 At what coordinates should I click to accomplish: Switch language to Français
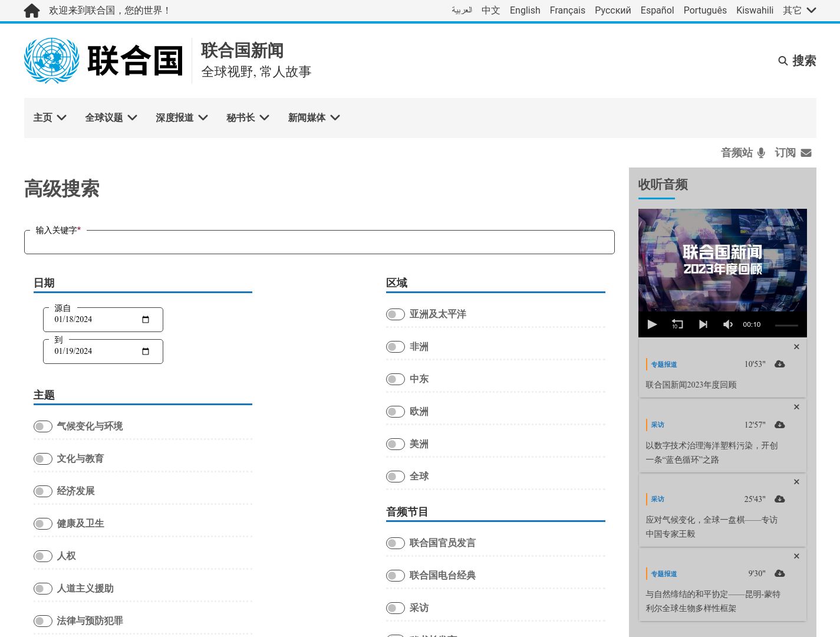click(567, 10)
